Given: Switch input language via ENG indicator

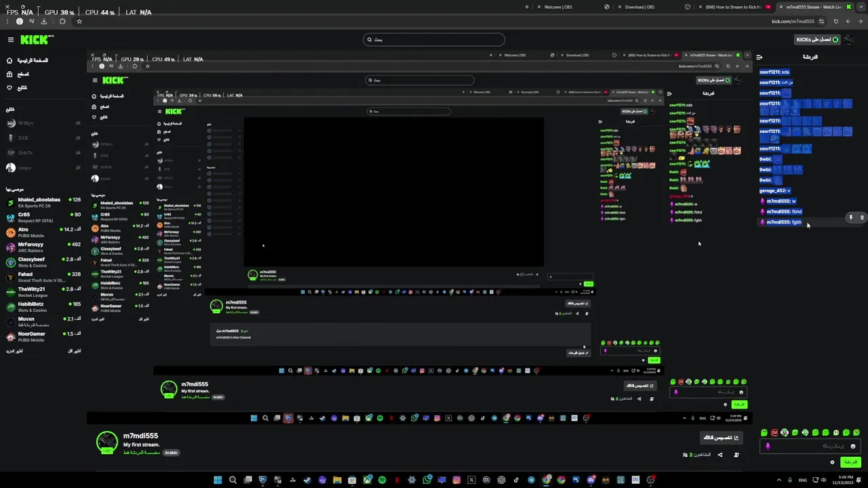Looking at the screenshot, I should [x=803, y=480].
